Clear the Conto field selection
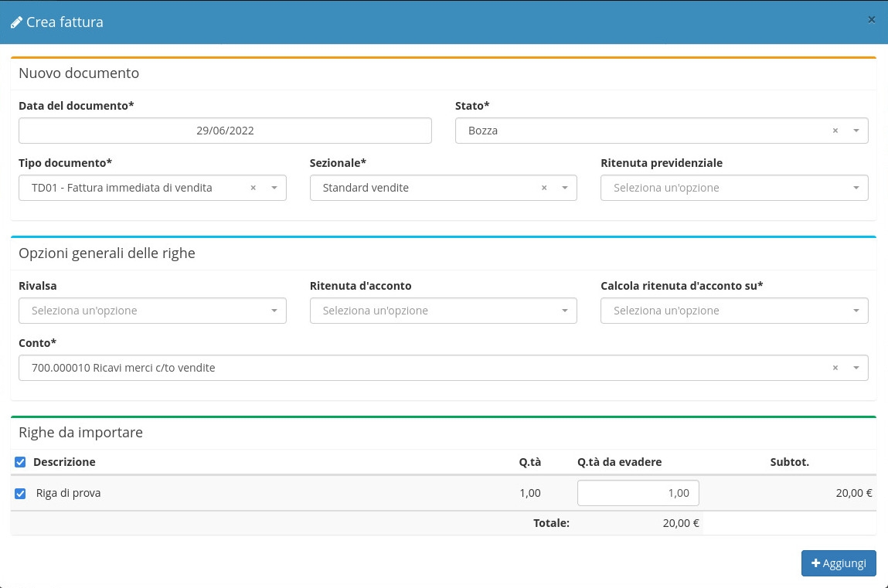Viewport: 888px width, 588px height. 835,369
